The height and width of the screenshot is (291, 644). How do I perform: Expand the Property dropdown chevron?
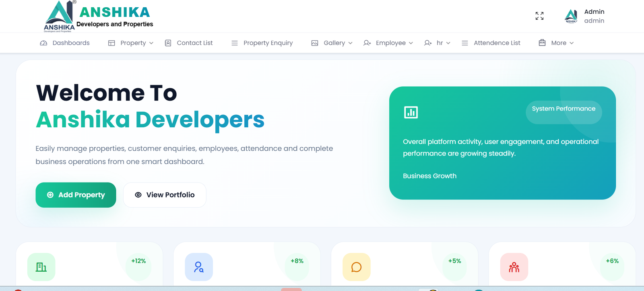click(x=151, y=43)
